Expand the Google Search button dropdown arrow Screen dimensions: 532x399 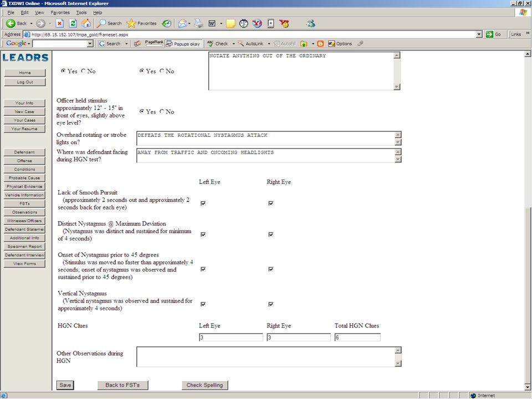(x=126, y=43)
